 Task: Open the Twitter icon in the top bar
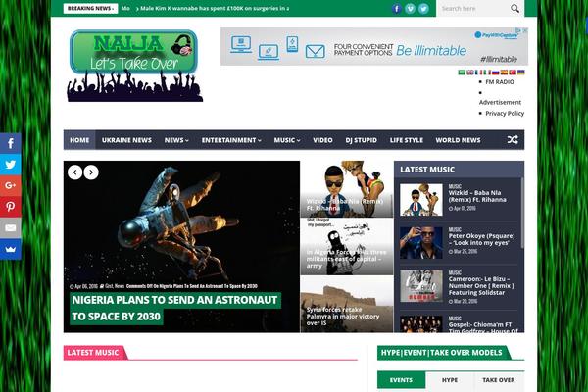click(423, 8)
